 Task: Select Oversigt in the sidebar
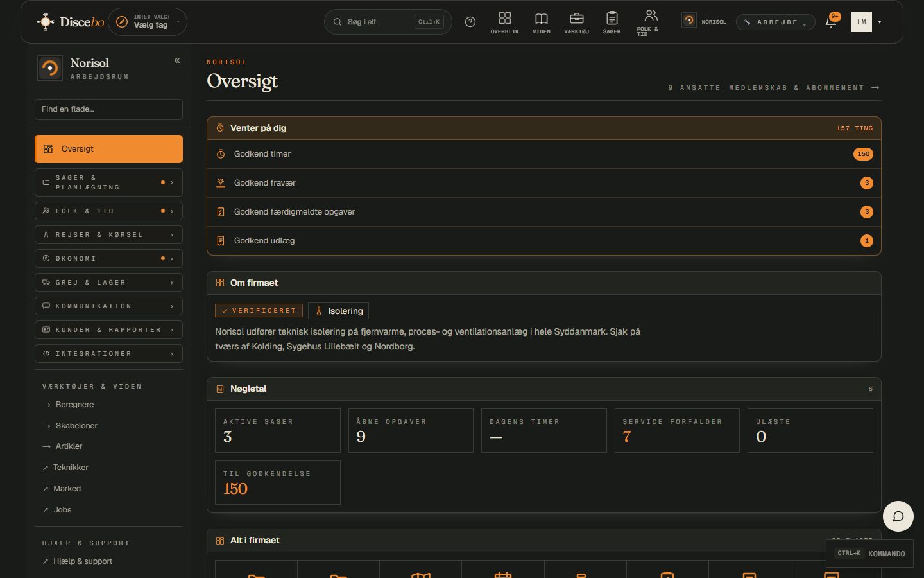[108, 149]
